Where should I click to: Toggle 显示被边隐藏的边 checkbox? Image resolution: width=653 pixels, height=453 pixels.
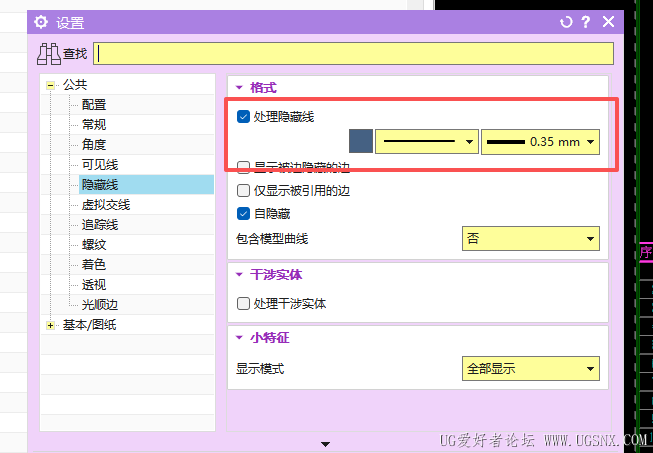point(243,167)
